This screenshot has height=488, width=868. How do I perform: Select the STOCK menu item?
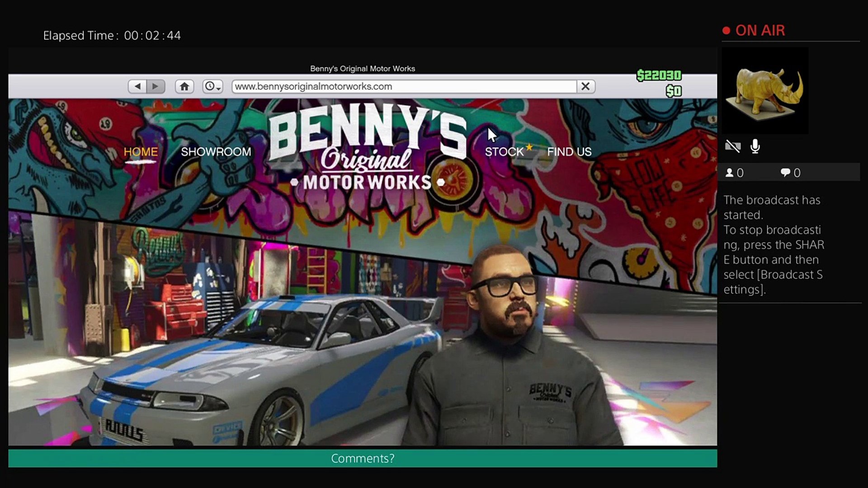(505, 152)
